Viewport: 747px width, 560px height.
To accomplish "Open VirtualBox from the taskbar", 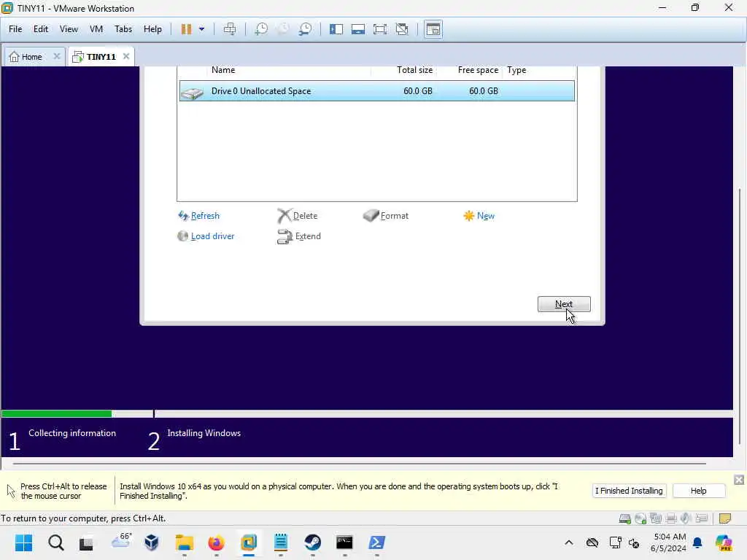I will click(x=152, y=542).
